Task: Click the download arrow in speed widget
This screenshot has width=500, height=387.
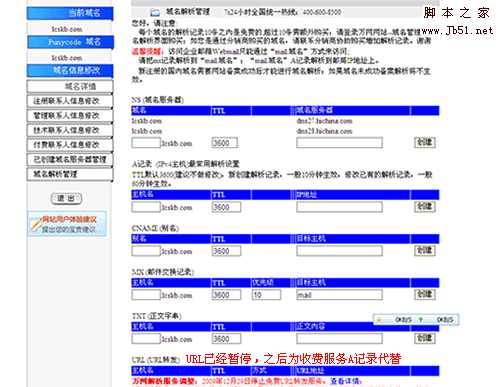Action: coord(379,320)
